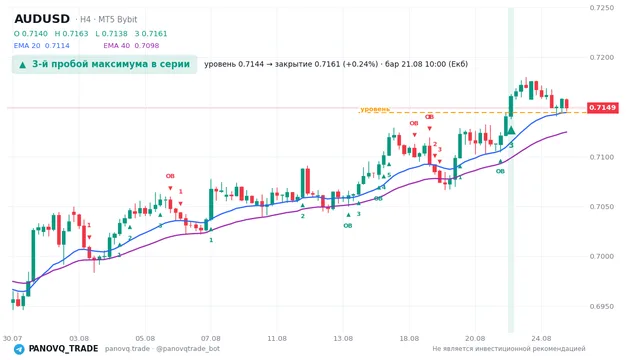Viewport: 640px width, 360px height.
Task: Click the red 0.7149 current price tag
Action: [602, 108]
